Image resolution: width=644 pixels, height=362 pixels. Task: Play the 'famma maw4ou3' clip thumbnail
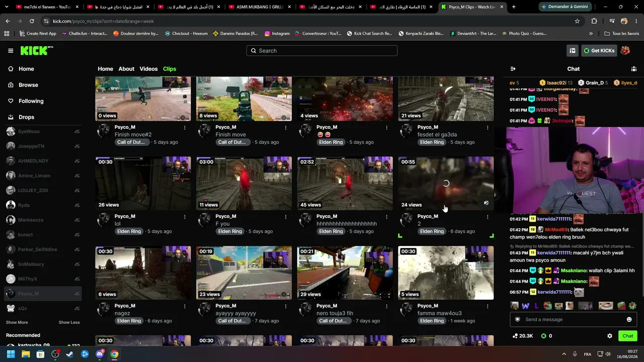coord(446,273)
